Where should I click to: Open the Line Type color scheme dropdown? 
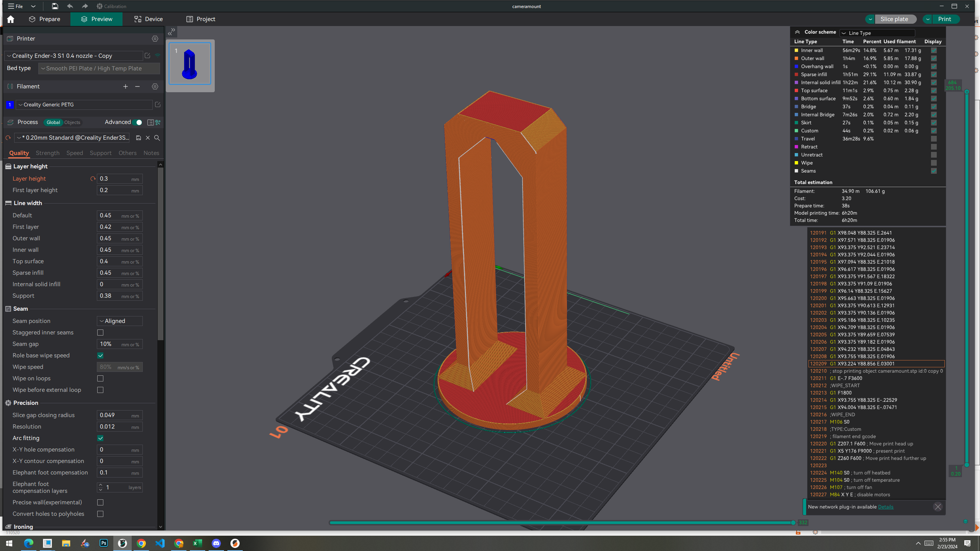877,33
